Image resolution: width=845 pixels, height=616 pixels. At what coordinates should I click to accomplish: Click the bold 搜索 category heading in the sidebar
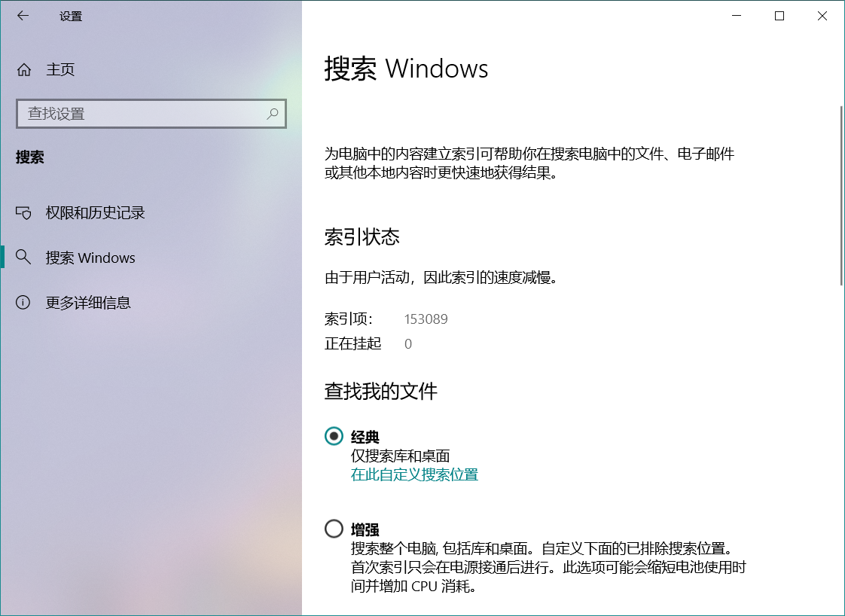tap(29, 157)
